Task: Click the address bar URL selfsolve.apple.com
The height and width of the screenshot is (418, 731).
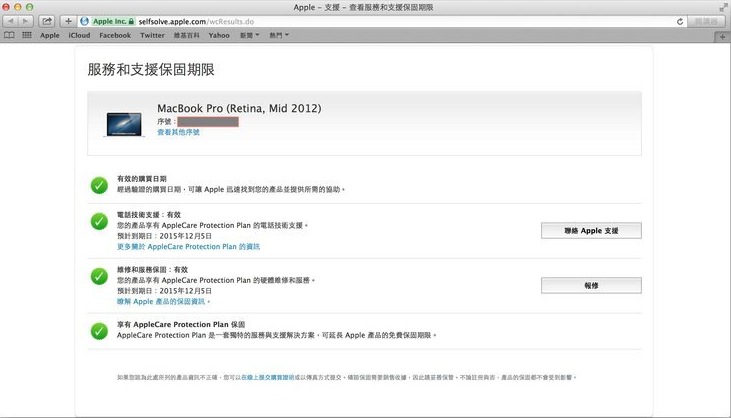Action: [196, 21]
